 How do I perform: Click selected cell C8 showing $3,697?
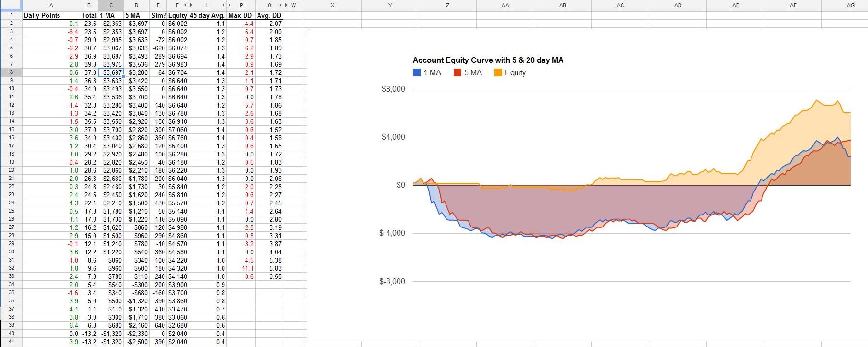(111, 72)
